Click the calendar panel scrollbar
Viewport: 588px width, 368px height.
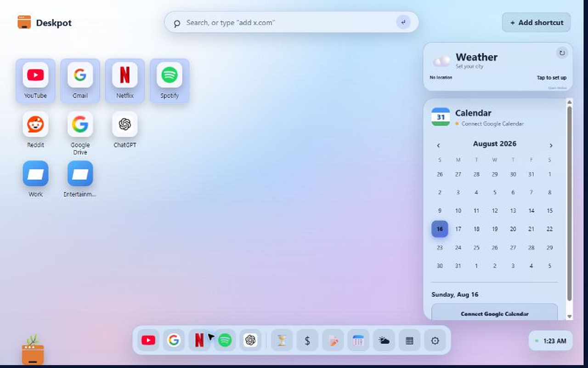(x=570, y=204)
